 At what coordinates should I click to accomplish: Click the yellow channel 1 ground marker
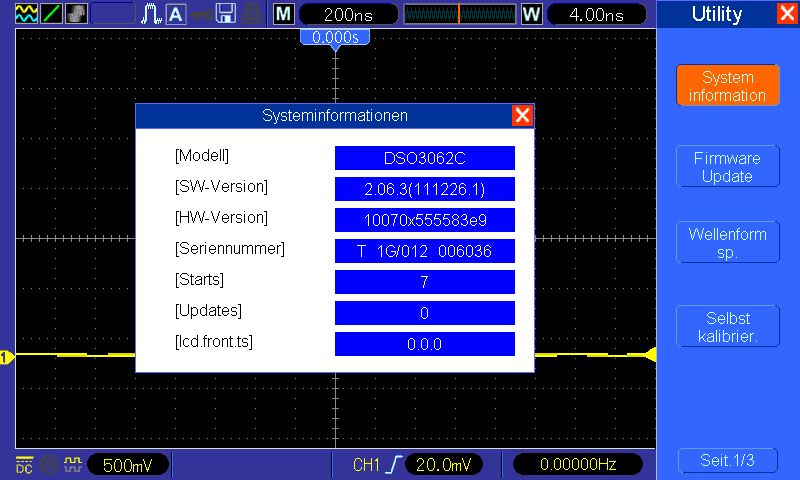(x=7, y=357)
